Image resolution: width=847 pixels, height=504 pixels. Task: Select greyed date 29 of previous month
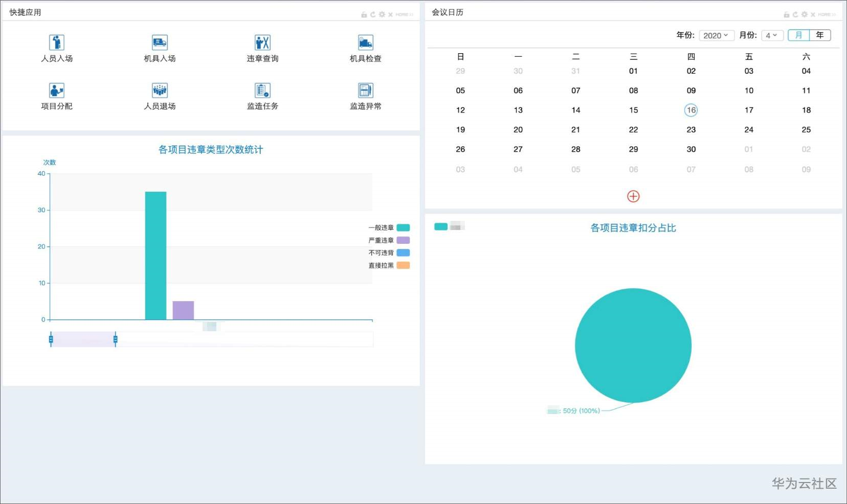pyautogui.click(x=460, y=71)
